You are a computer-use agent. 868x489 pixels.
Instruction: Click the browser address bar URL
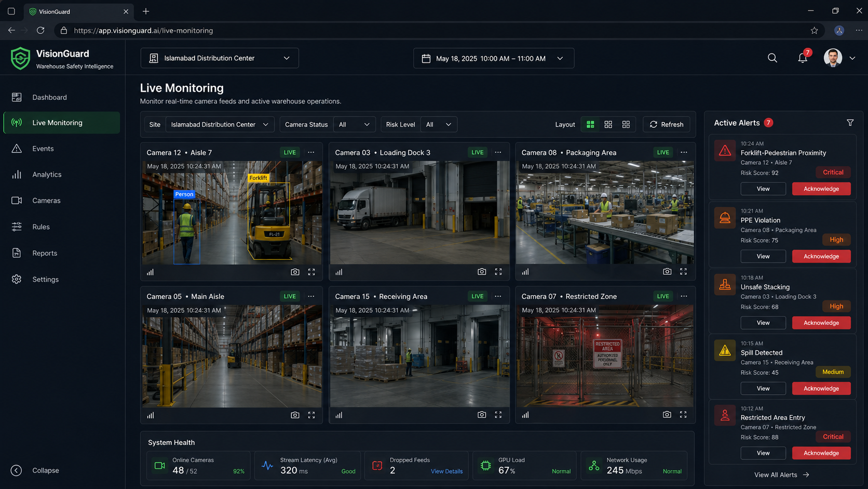click(143, 31)
